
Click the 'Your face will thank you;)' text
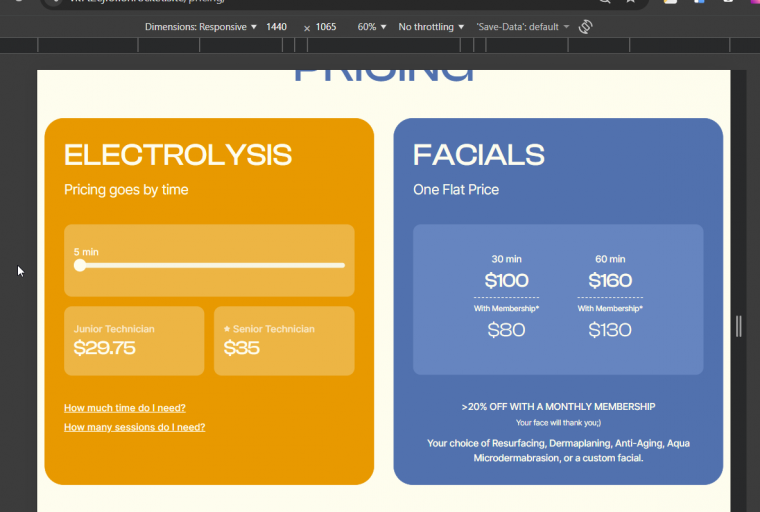pyautogui.click(x=558, y=423)
